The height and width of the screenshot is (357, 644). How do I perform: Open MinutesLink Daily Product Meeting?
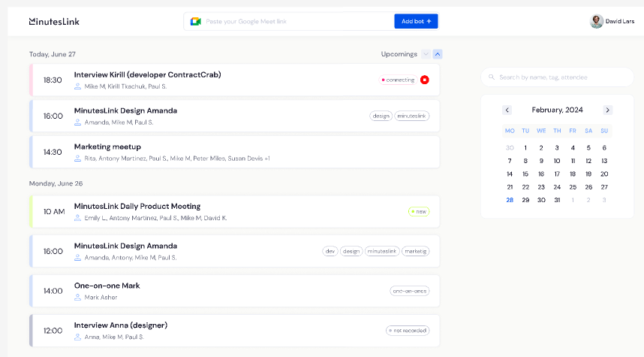click(234, 211)
